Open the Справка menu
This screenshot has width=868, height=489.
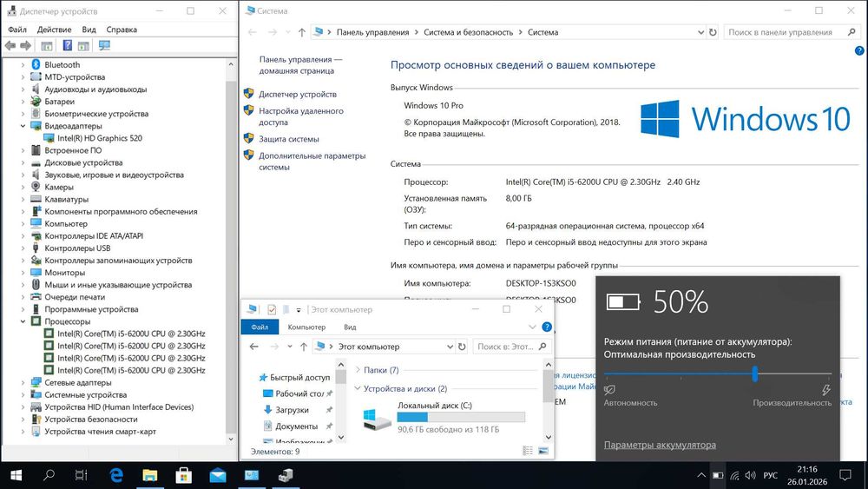click(122, 30)
